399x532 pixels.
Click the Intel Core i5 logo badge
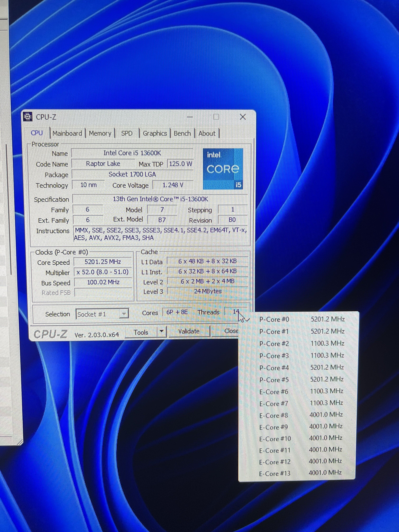tap(223, 169)
